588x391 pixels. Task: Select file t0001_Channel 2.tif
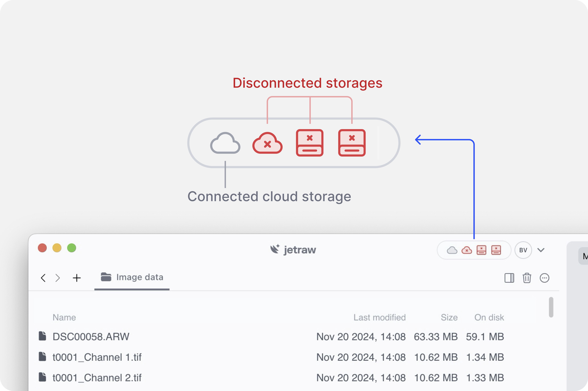[97, 378]
